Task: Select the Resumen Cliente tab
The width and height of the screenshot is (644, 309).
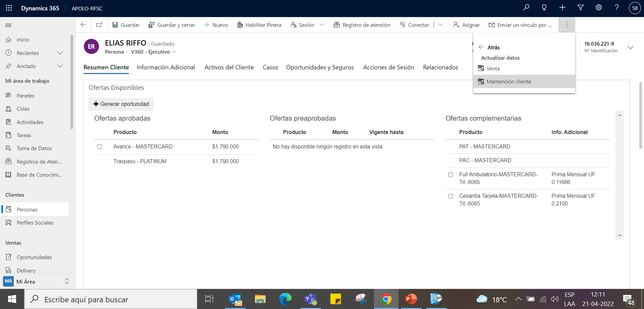Action: [106, 67]
